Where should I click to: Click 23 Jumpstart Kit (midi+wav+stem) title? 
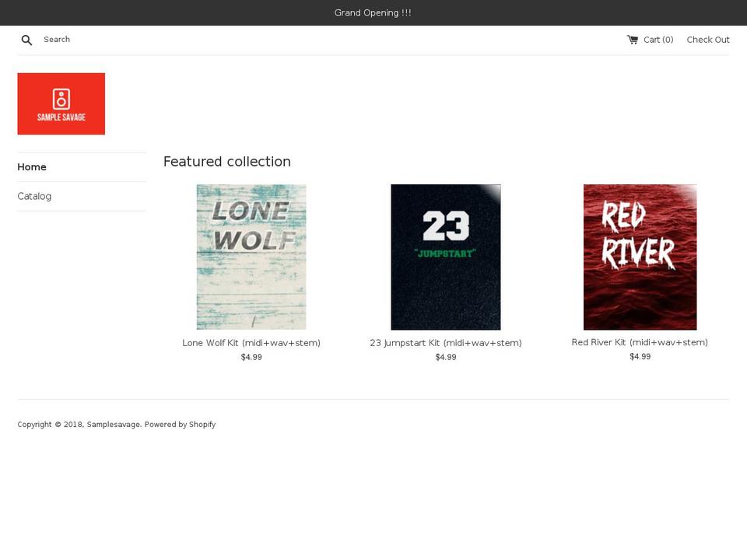coord(446,343)
